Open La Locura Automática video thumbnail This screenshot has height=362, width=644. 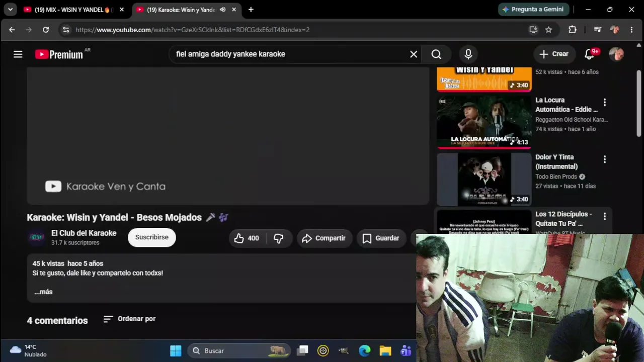(484, 122)
